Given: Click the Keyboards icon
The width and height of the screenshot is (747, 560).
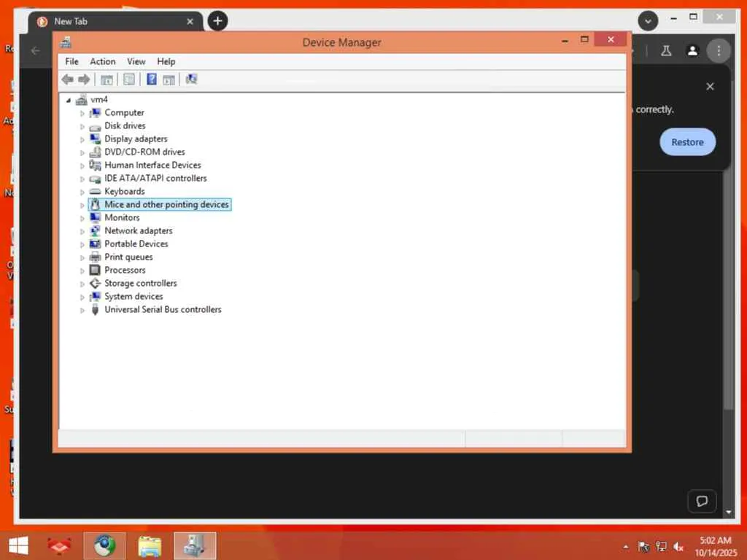Looking at the screenshot, I should (96, 192).
